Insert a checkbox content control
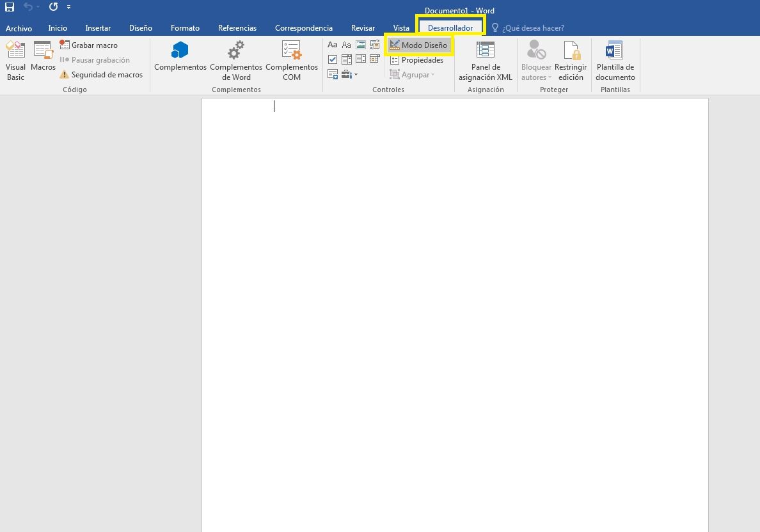The width and height of the screenshot is (760, 532). [x=333, y=60]
